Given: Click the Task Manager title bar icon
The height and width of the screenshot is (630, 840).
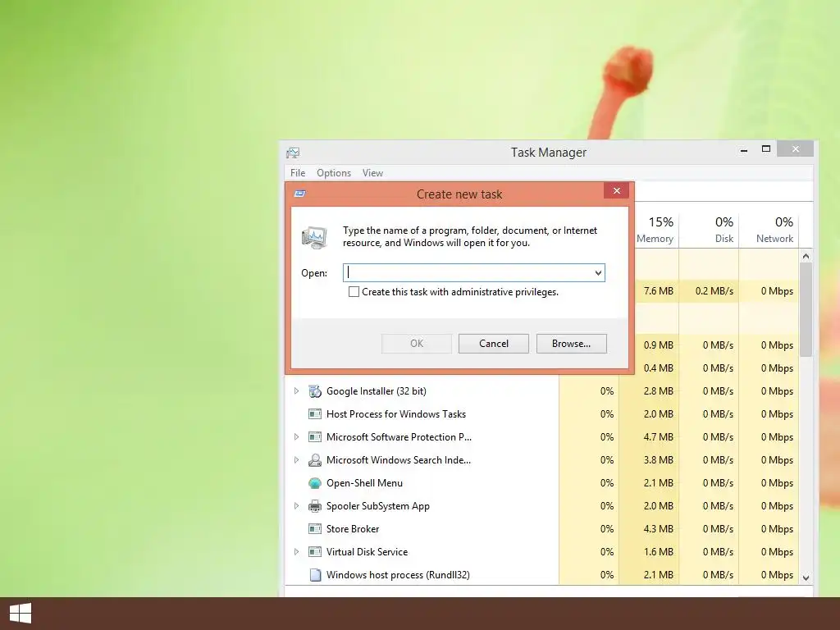Looking at the screenshot, I should pyautogui.click(x=293, y=153).
